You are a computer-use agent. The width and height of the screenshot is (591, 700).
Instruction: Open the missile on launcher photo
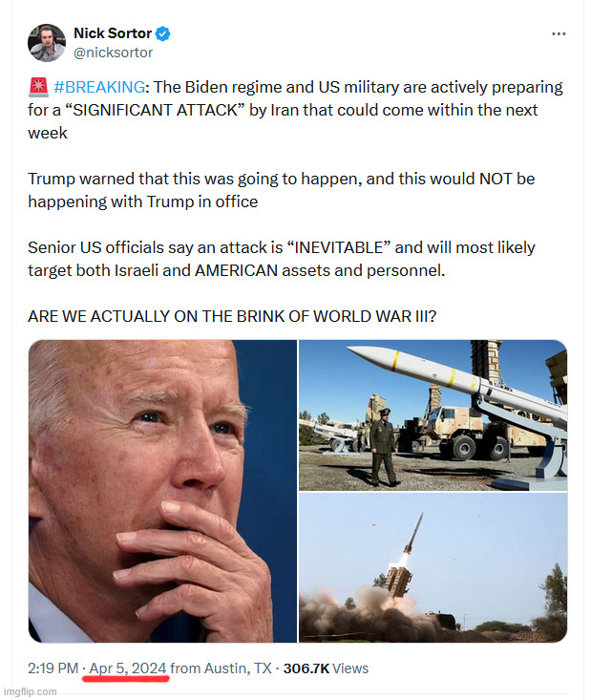click(x=433, y=415)
